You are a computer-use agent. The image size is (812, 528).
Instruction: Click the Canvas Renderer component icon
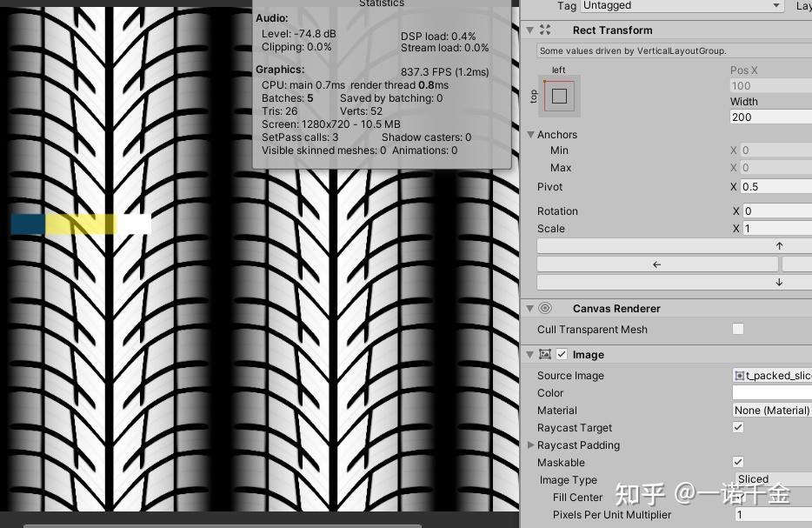click(x=544, y=308)
